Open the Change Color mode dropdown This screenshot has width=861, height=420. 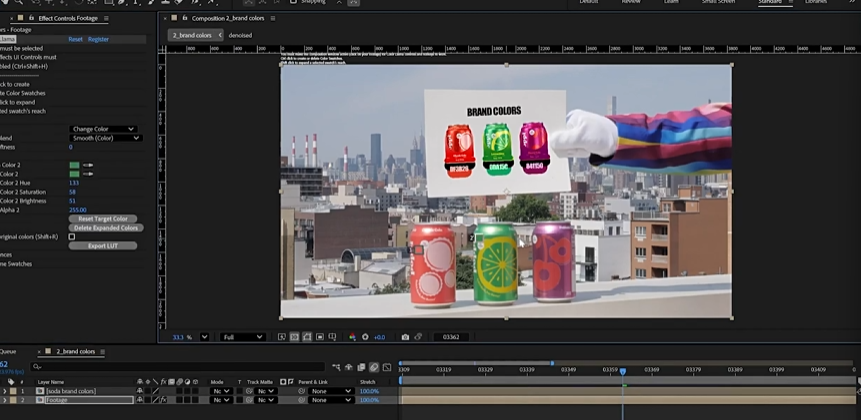pos(102,129)
